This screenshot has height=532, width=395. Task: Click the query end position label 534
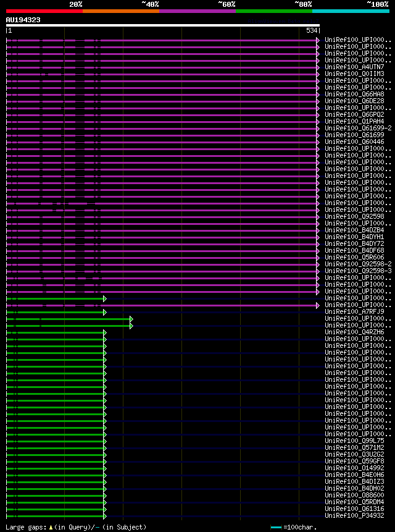tap(312, 30)
